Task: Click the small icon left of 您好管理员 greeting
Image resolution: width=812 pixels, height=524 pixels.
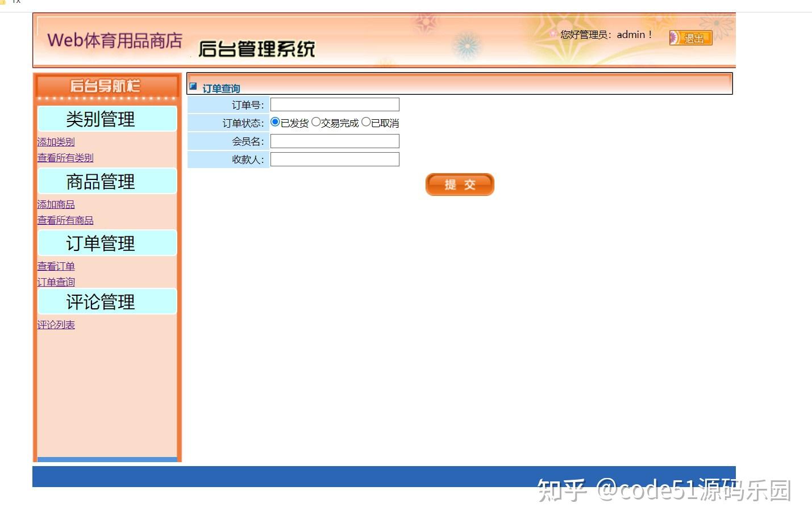Action: click(x=552, y=34)
